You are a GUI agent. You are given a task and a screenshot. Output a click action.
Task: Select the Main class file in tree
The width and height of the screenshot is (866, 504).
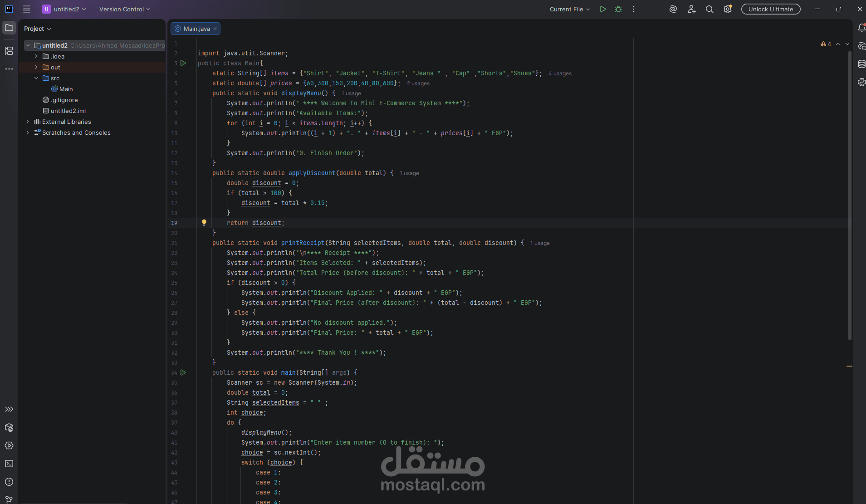(x=62, y=89)
